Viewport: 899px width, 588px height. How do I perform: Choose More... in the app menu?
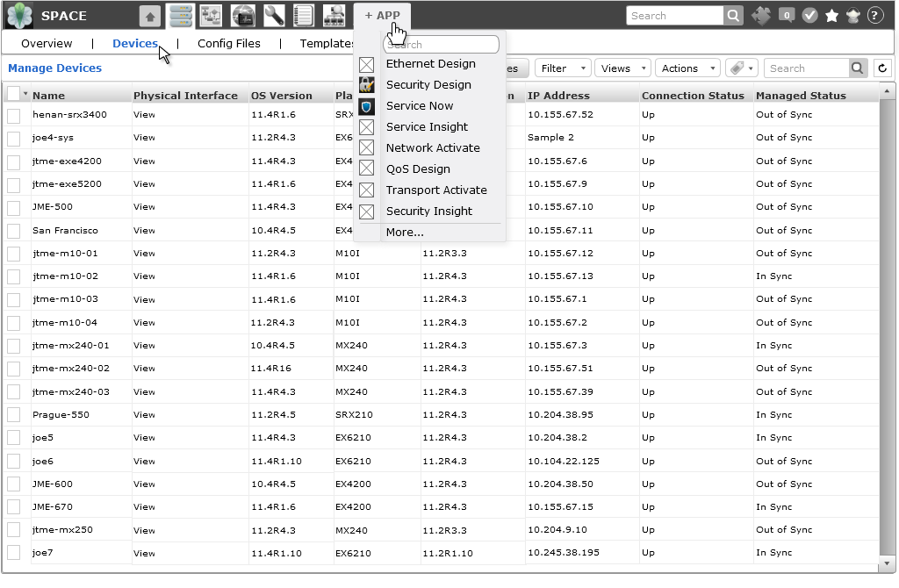coord(405,233)
